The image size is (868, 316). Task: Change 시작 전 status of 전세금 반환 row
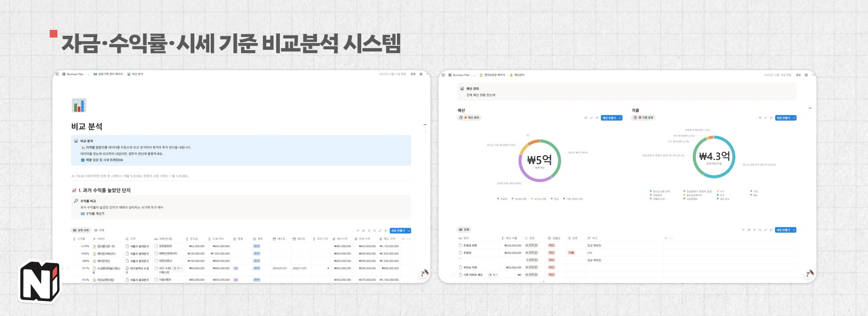point(532,245)
